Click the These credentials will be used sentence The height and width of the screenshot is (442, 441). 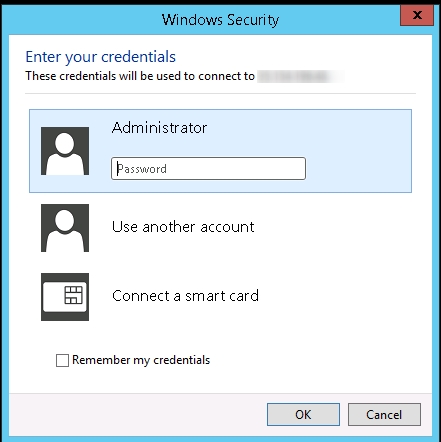[140, 76]
